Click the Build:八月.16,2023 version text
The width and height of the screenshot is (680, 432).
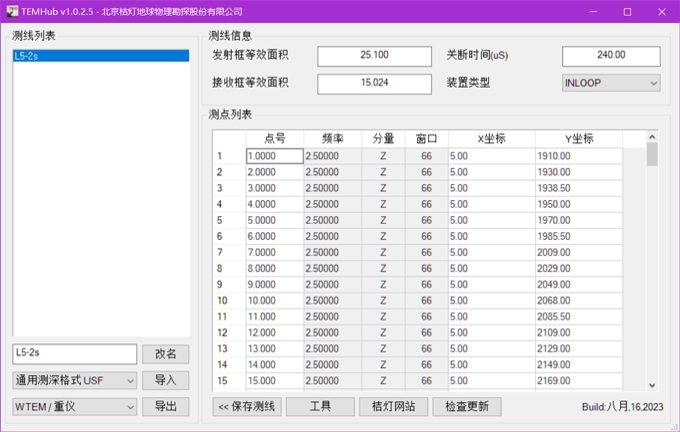(622, 407)
